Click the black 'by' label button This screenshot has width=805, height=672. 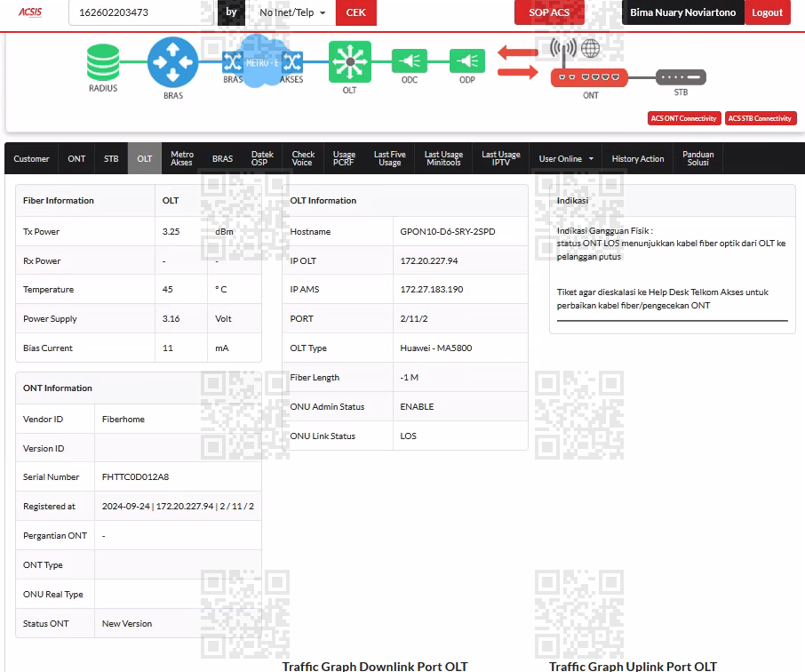point(231,12)
